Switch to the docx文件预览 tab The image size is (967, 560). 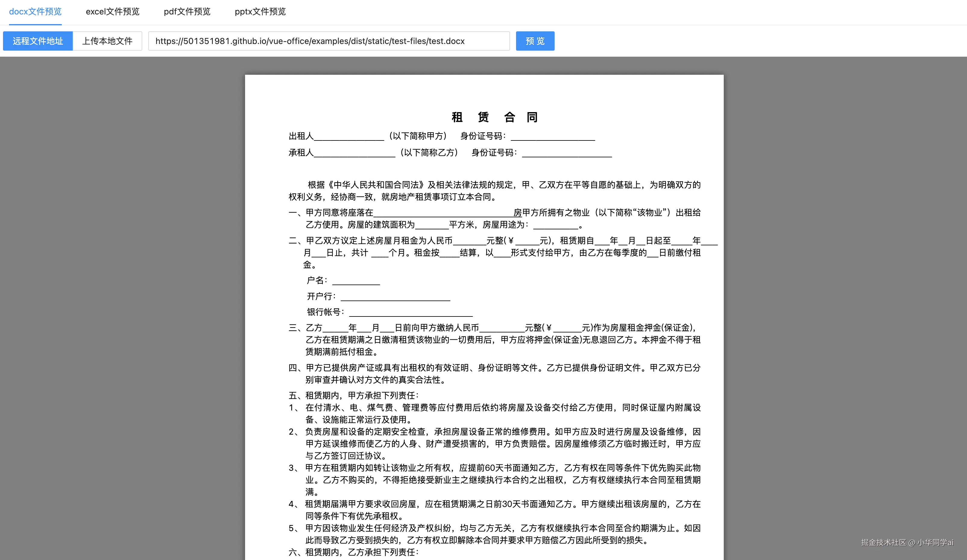click(35, 11)
